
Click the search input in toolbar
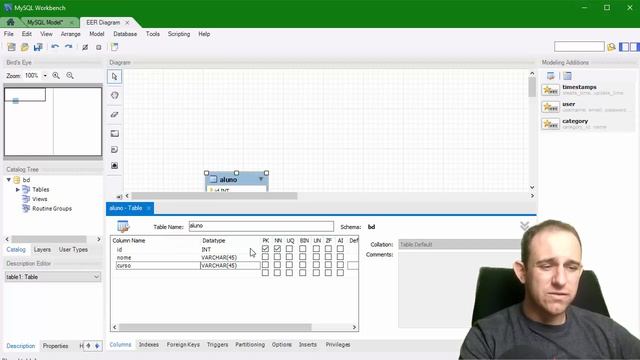[x=579, y=47]
